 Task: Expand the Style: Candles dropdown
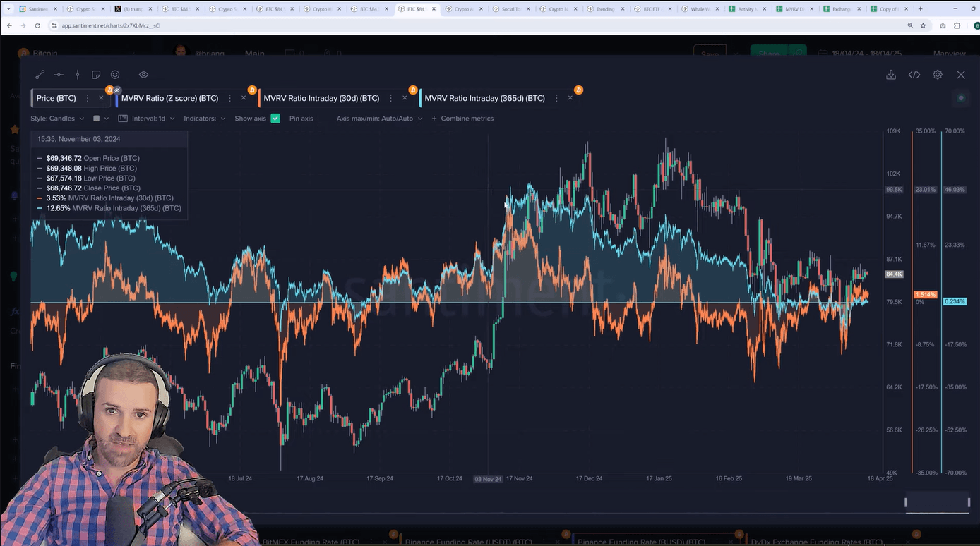57,119
